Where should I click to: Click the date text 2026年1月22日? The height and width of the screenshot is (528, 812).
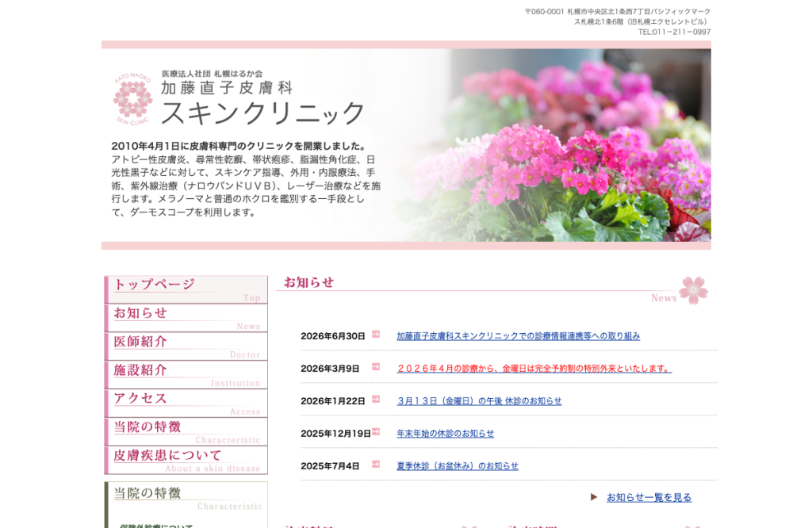(332, 401)
